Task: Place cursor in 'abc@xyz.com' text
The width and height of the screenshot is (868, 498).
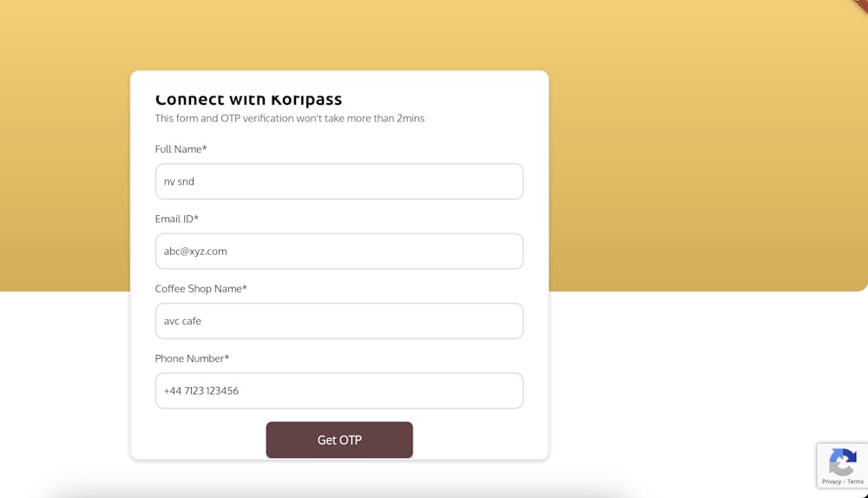Action: click(195, 252)
